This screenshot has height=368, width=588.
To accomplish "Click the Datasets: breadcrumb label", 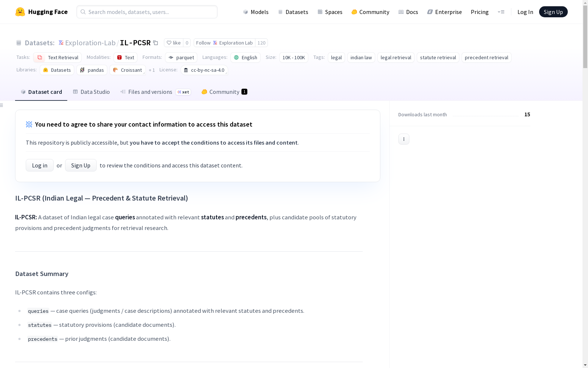I will pyautogui.click(x=40, y=43).
